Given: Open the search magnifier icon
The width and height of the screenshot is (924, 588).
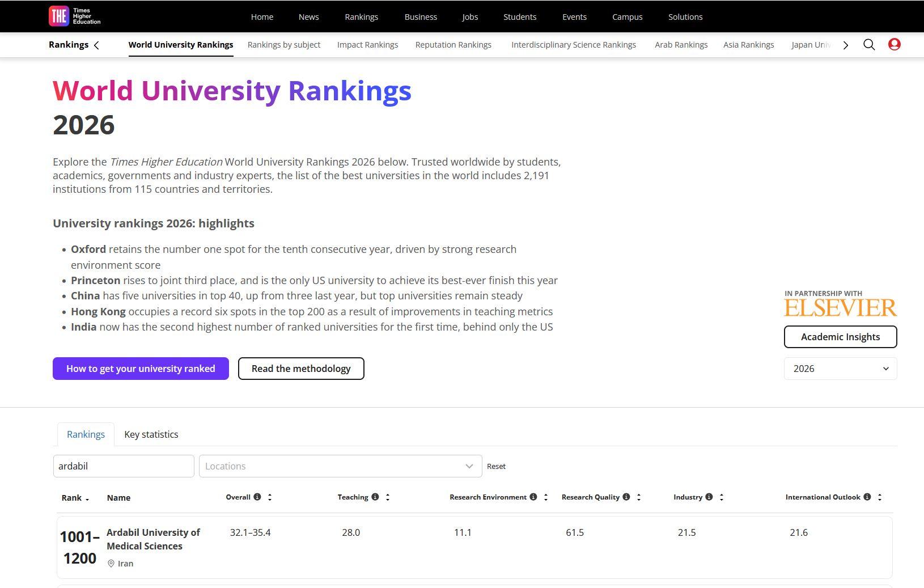Looking at the screenshot, I should point(868,45).
